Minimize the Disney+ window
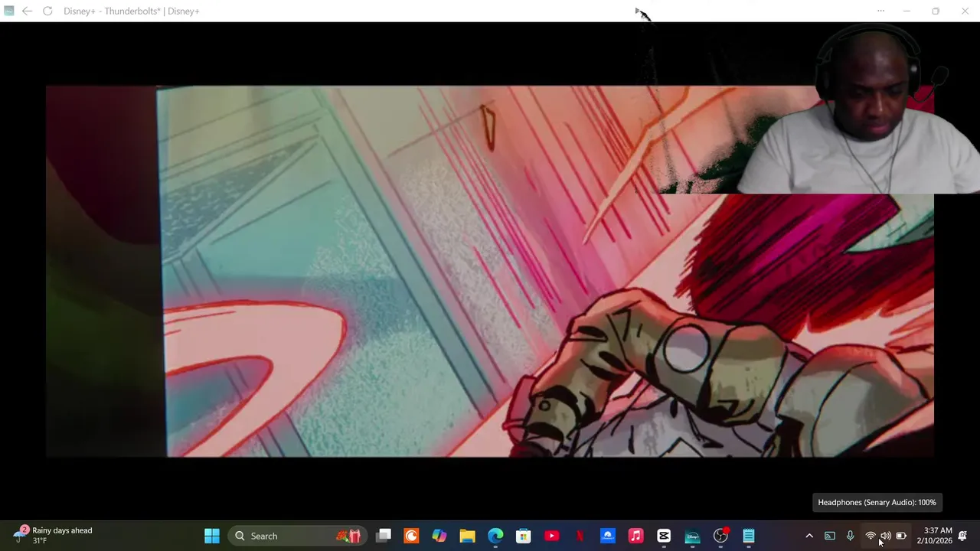This screenshot has width=980, height=551. click(906, 11)
